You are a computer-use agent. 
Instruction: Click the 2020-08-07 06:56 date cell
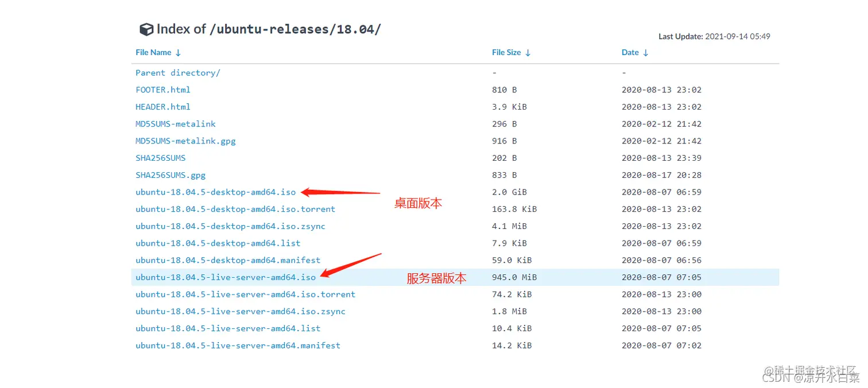[661, 261]
